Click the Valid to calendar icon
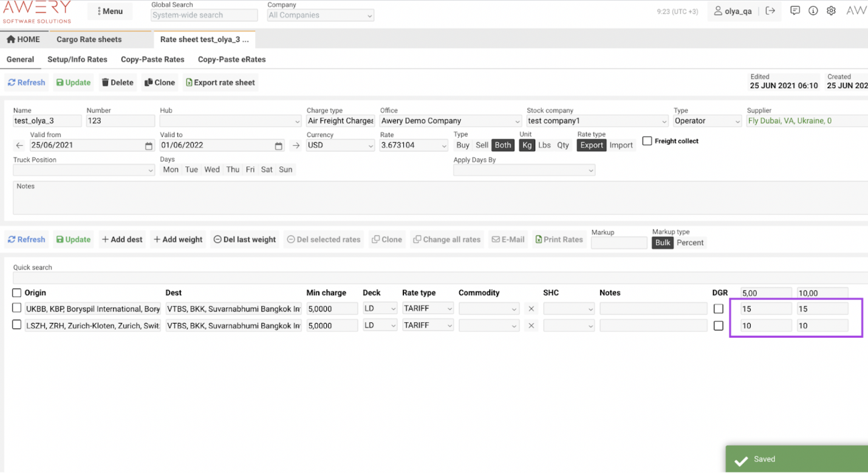Image resolution: width=868 pixels, height=473 pixels. pos(278,146)
